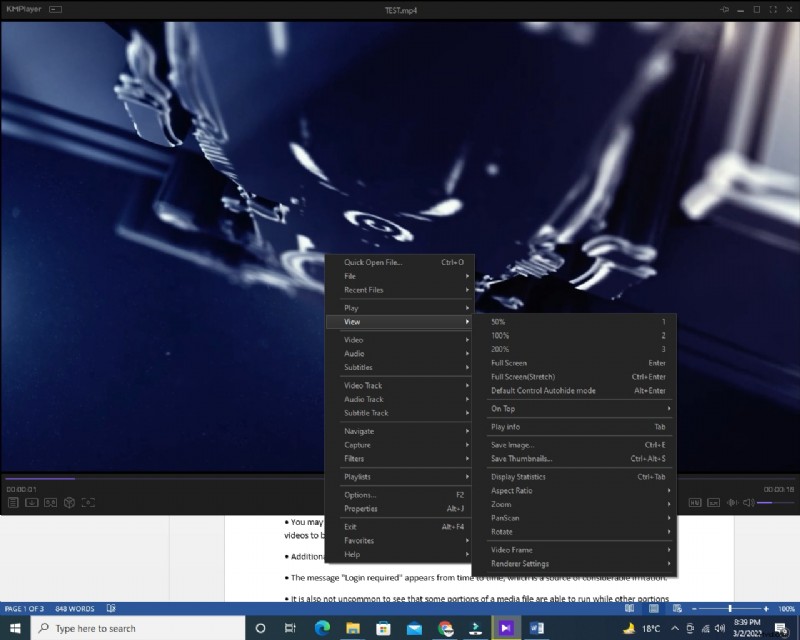Screen dimensions: 800x640
Task: Click the HW decoder icon near the volume
Action: pyautogui.click(x=695, y=502)
